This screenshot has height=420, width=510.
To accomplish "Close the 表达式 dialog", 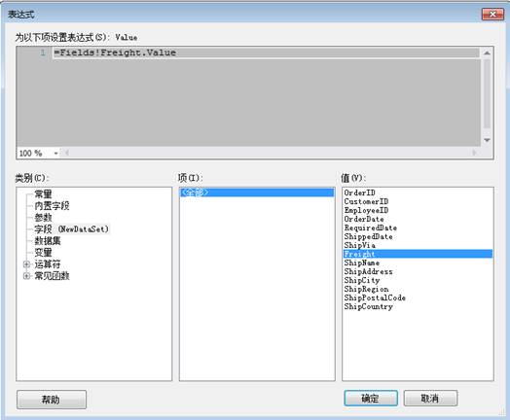I will 492,15.
